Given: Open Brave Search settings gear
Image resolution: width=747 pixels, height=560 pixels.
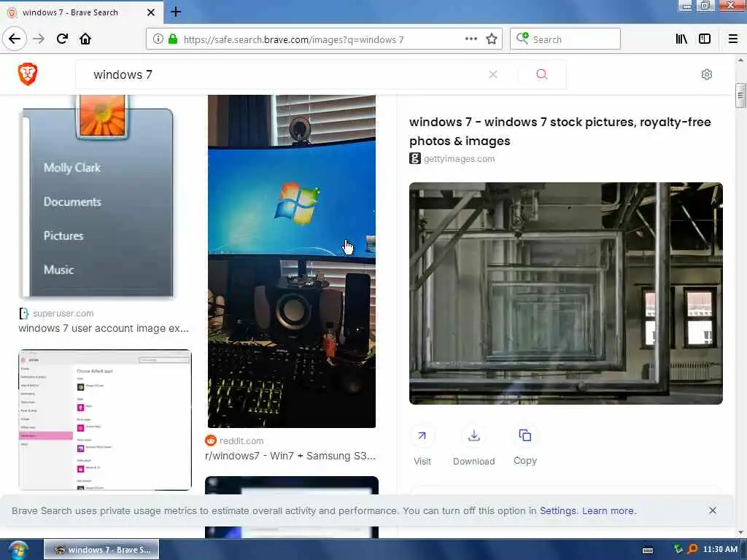Looking at the screenshot, I should [x=706, y=74].
